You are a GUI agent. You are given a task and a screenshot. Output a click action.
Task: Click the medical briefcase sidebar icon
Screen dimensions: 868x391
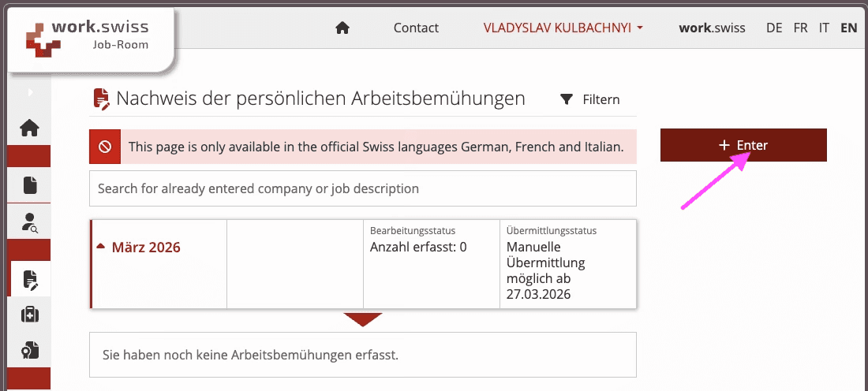tap(29, 315)
